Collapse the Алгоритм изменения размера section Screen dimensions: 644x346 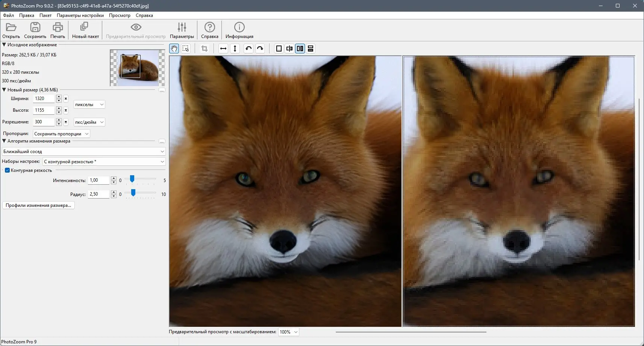point(4,141)
